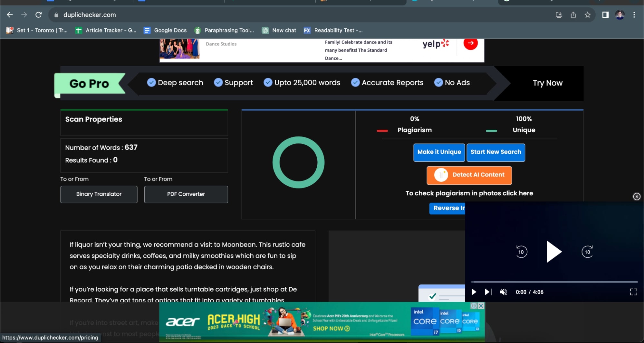
Task: Open New chat bookmark
Action: click(x=279, y=30)
